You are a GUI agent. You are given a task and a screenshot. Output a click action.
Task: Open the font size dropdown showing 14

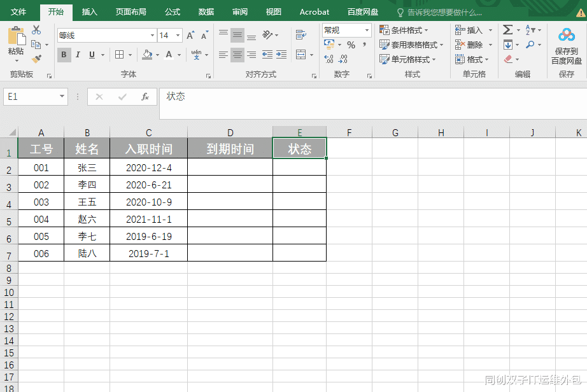click(x=176, y=35)
